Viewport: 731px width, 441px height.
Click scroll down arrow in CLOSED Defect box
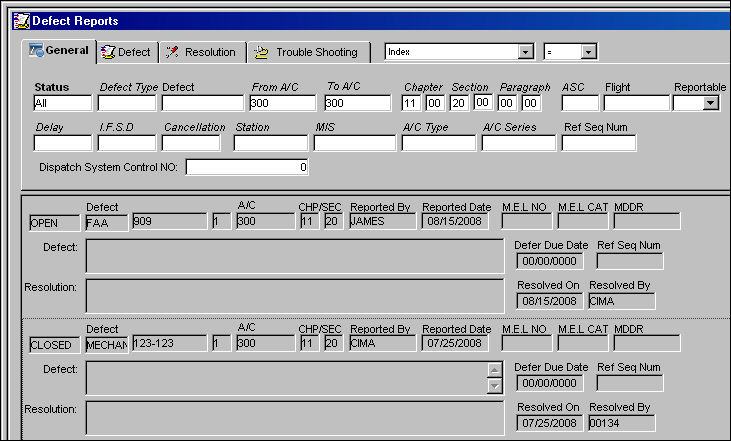tap(495, 386)
